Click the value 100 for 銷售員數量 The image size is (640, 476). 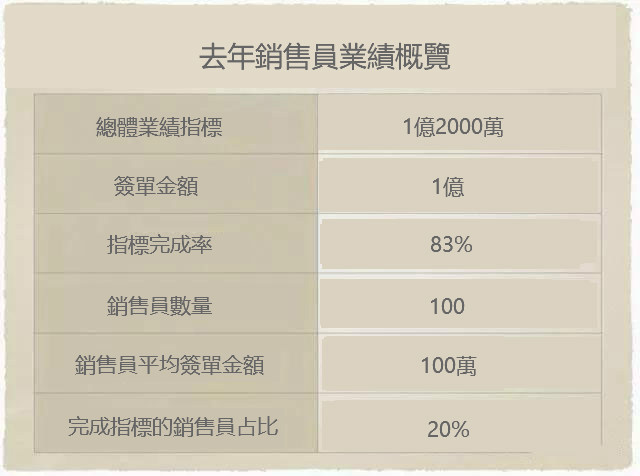(x=447, y=306)
